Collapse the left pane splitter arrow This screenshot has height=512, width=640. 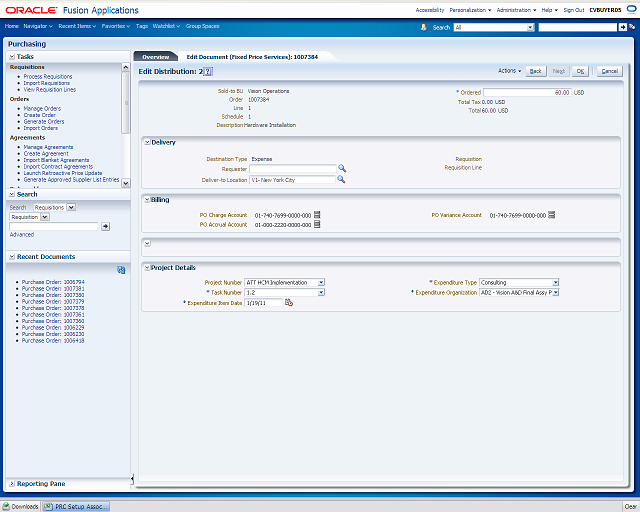coord(132,479)
